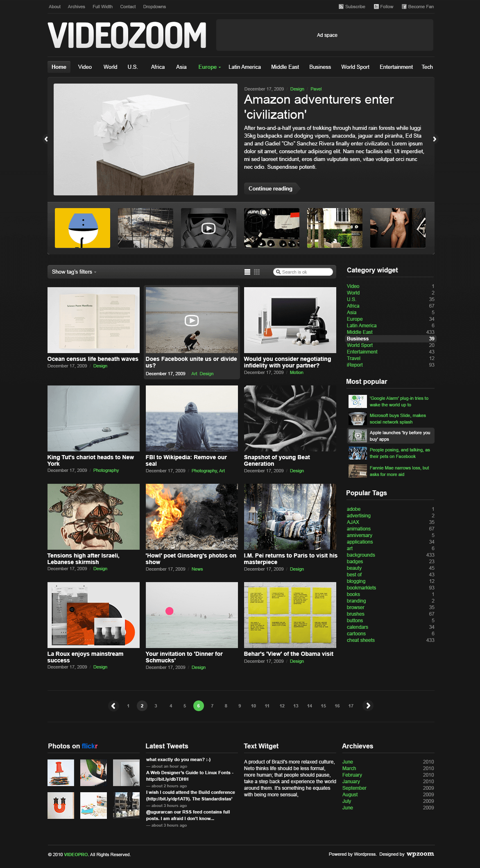Open the cheat sheets tag
The height and width of the screenshot is (868, 480).
[361, 640]
